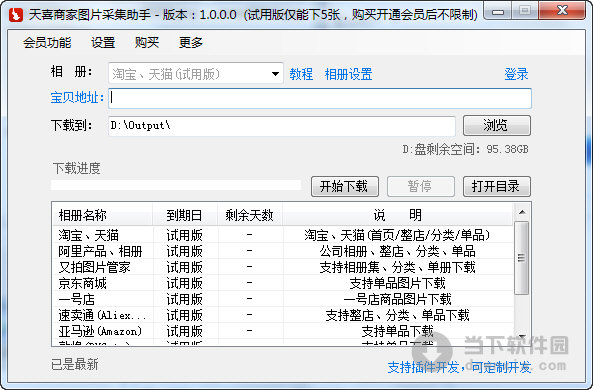Click the list scrollbar down arrow
Image resolution: width=593 pixels, height=390 pixels.
(x=522, y=336)
